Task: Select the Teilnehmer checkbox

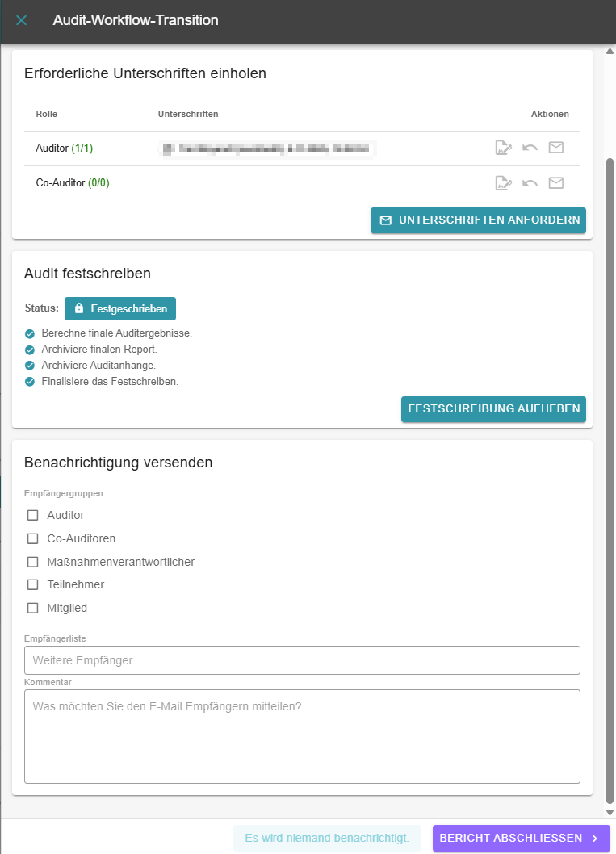Action: 33,584
